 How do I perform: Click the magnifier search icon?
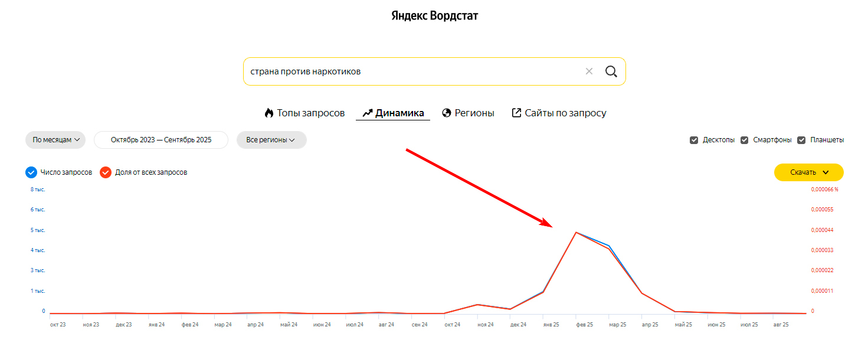(611, 71)
